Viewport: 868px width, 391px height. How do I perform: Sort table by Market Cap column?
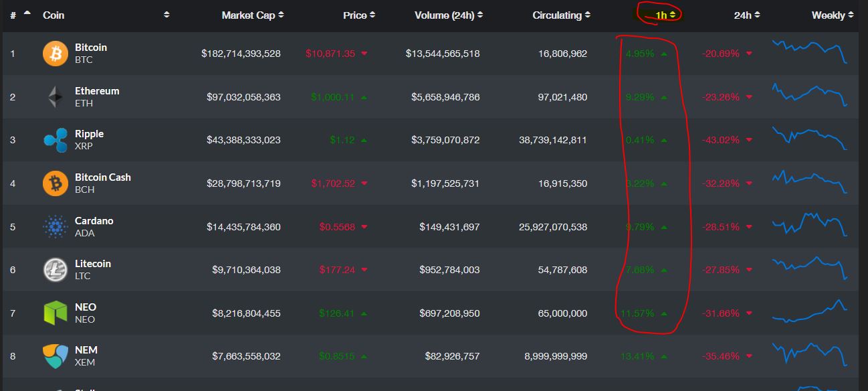252,15
